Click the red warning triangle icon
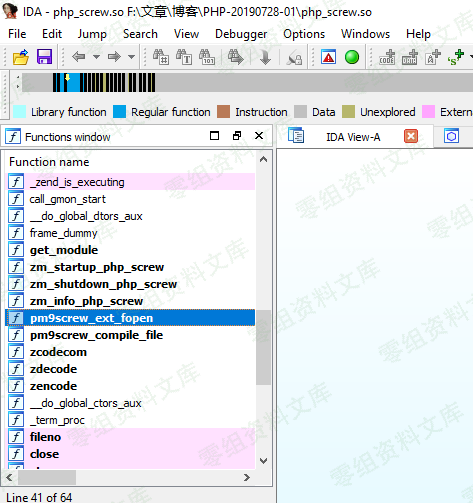 pos(328,57)
